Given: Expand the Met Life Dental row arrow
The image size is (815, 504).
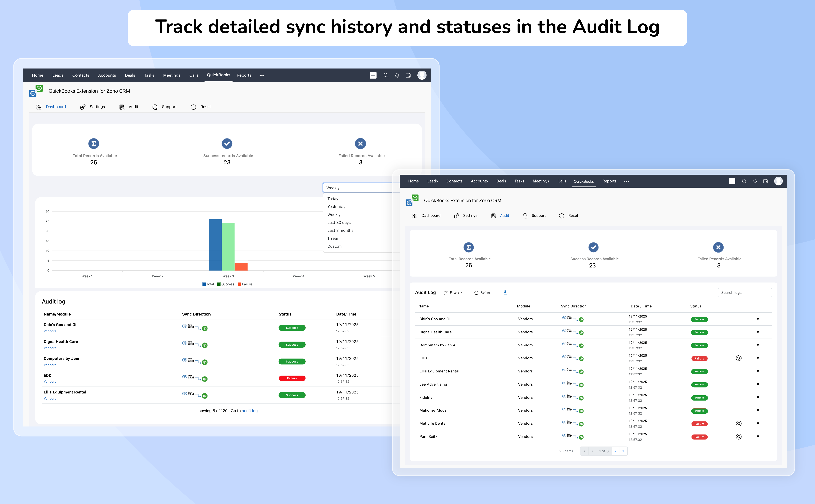Looking at the screenshot, I should pos(758,423).
